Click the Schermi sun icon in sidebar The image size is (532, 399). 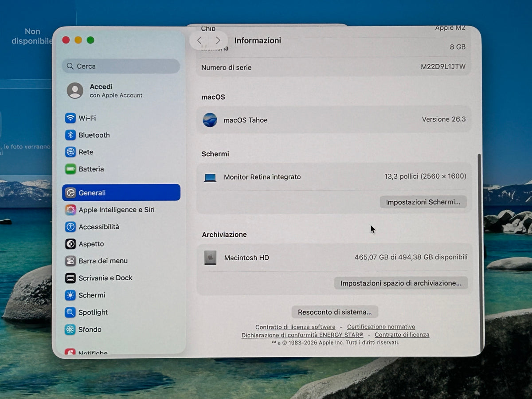(70, 295)
